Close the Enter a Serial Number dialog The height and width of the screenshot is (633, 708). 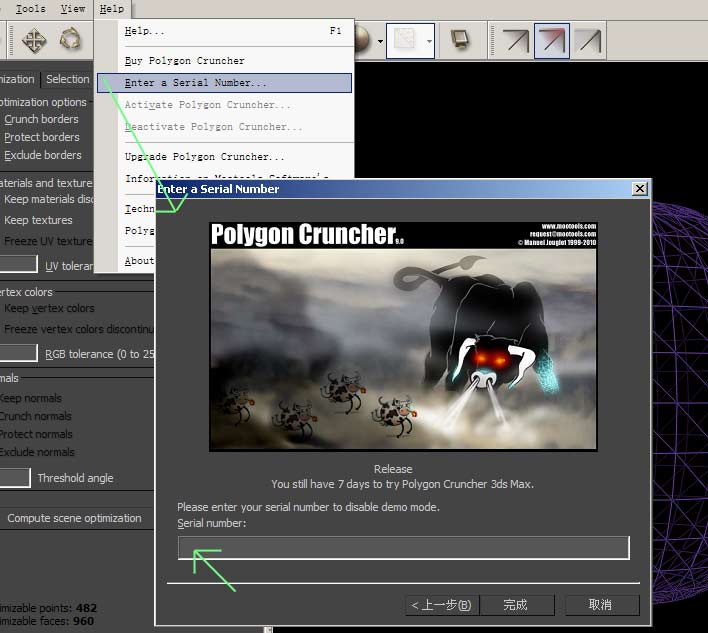(x=639, y=189)
